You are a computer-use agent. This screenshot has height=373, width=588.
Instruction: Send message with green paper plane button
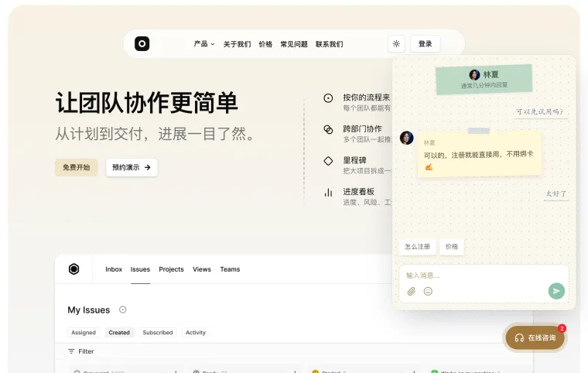(556, 291)
